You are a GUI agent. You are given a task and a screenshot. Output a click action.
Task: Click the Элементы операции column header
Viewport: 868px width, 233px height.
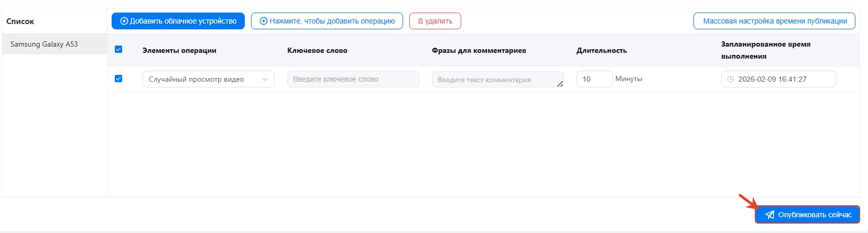click(x=179, y=50)
